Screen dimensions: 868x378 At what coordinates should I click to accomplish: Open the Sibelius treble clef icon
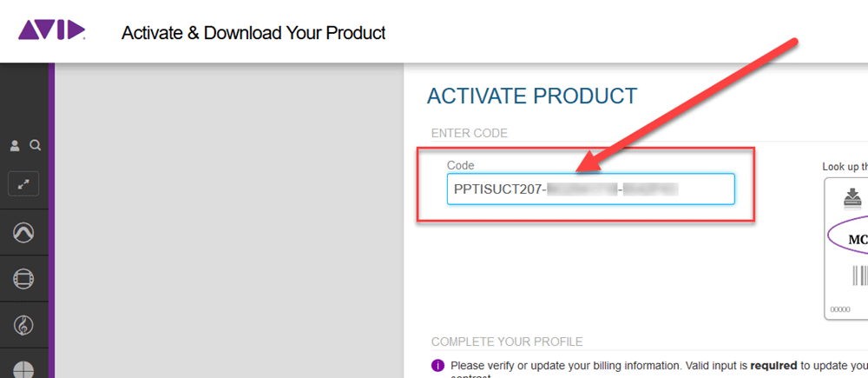[x=23, y=326]
